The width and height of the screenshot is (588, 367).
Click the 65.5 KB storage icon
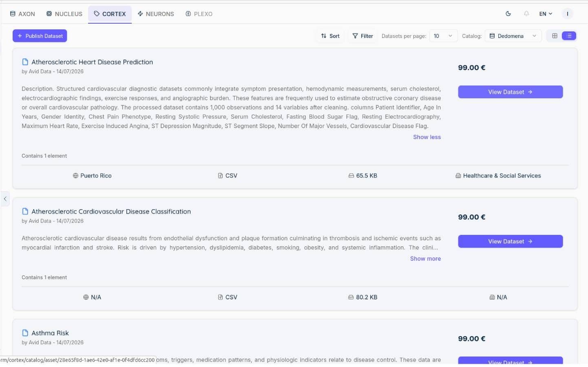click(351, 176)
